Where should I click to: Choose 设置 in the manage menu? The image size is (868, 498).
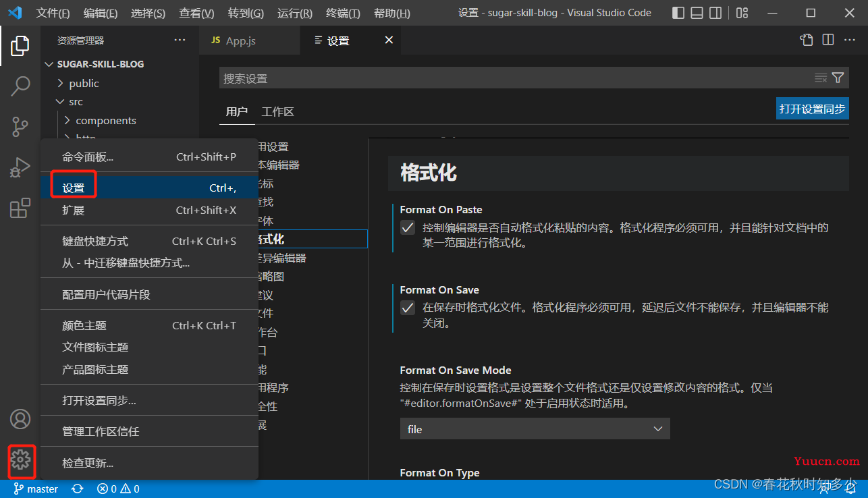(149, 188)
